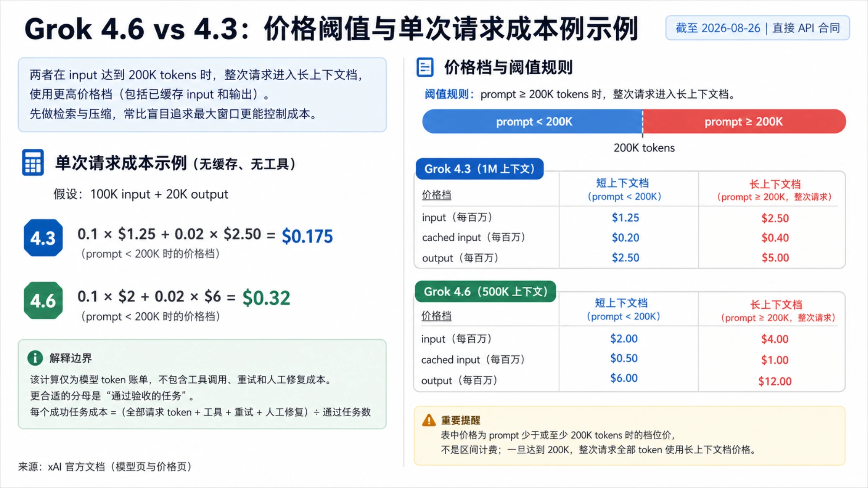868x488 pixels.
Task: Click the 解释边界 heading
Action: coord(70,358)
